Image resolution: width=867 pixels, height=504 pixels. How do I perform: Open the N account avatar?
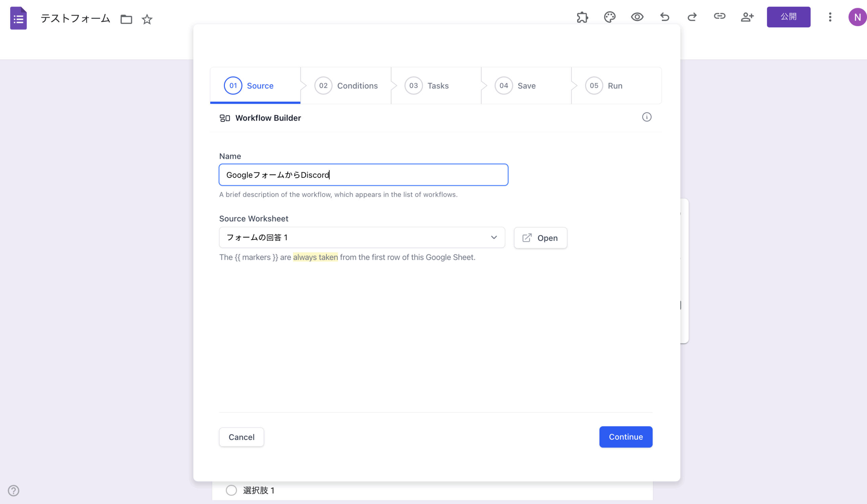click(x=858, y=17)
